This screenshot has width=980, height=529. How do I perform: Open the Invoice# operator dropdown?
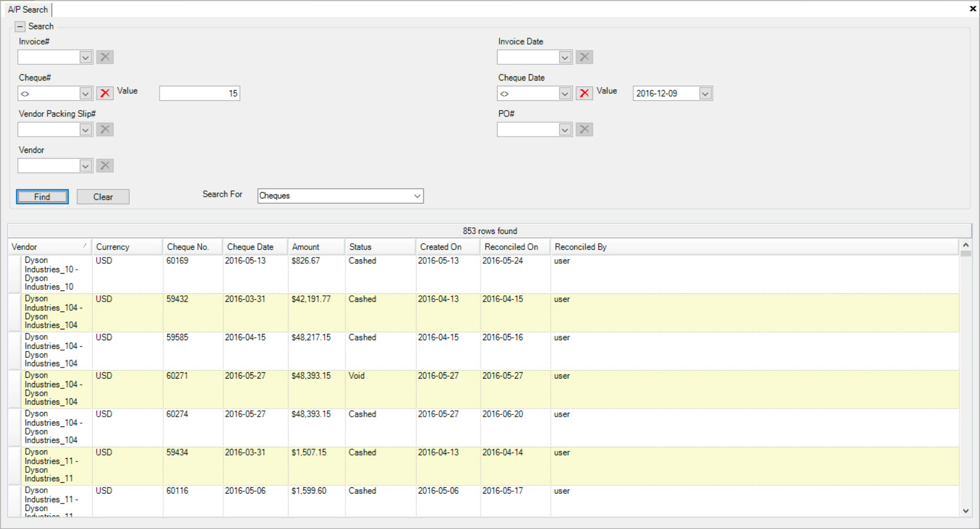[x=86, y=57]
